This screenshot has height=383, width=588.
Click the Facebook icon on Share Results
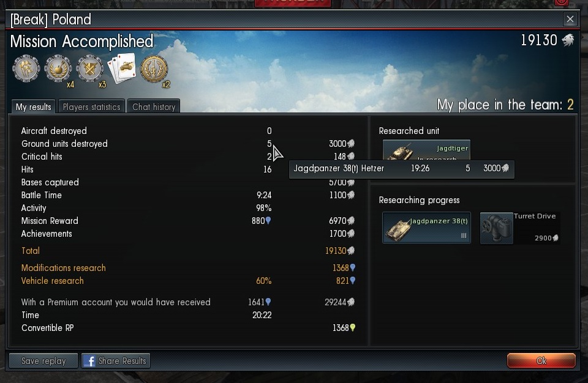89,361
